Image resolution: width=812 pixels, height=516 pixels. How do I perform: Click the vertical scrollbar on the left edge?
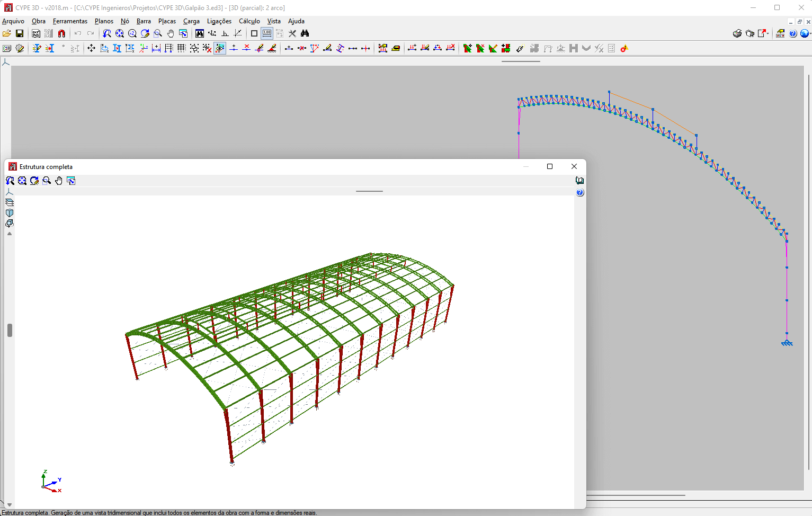[x=8, y=330]
